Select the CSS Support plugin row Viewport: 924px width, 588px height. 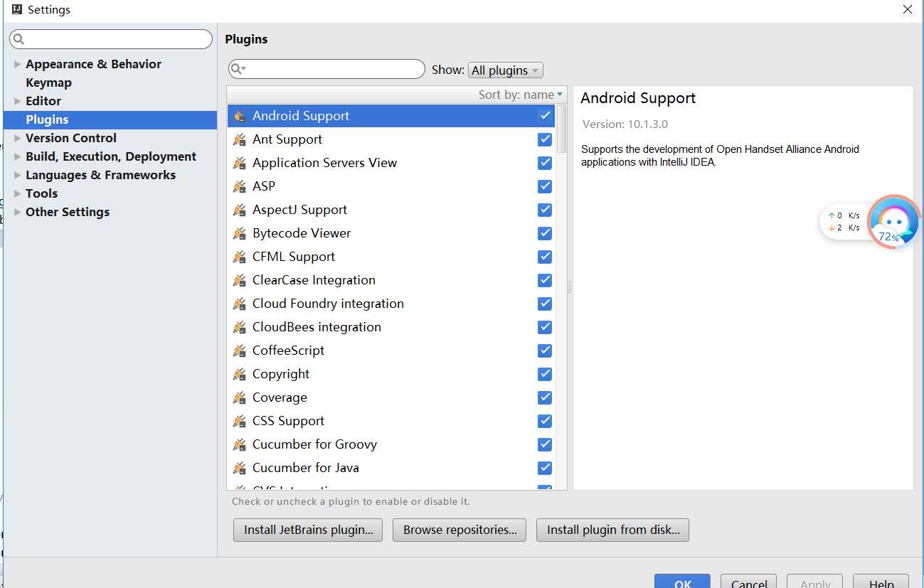coord(391,421)
